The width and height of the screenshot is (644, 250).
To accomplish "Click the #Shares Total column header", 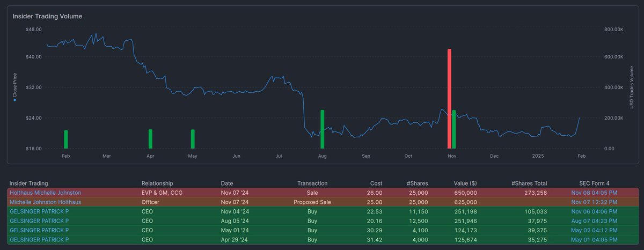I will tap(529, 183).
